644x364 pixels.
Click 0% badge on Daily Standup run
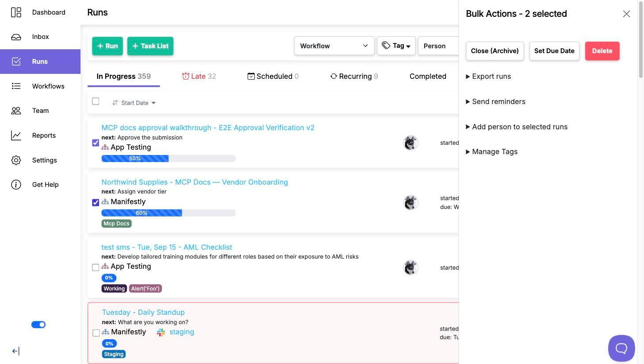(109, 344)
